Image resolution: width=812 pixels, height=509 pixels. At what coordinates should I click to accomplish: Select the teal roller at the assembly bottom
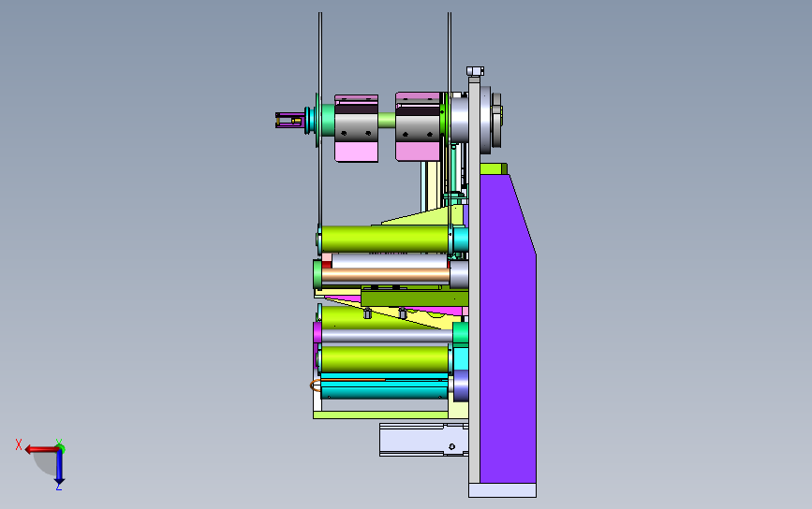coord(384,388)
